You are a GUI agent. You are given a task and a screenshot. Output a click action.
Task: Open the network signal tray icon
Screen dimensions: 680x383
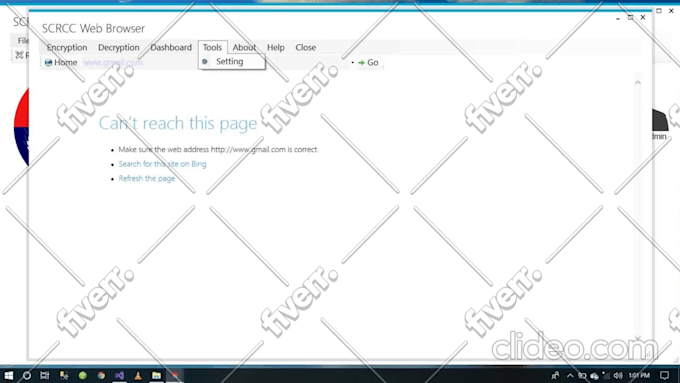tap(606, 376)
